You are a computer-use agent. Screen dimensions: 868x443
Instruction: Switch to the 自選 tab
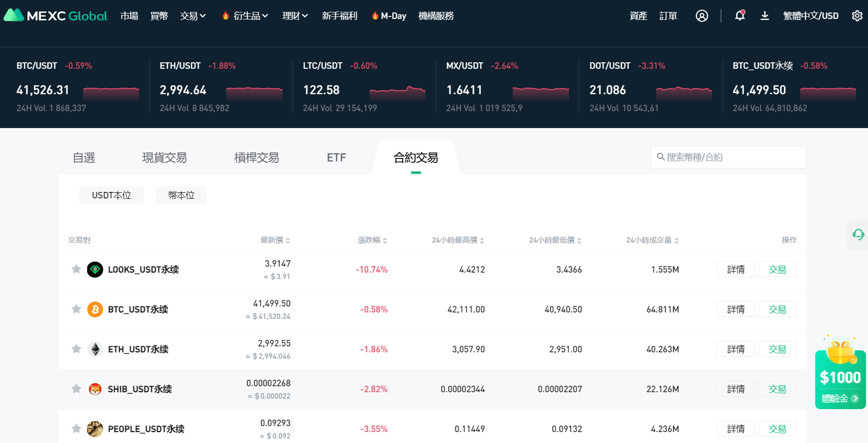pyautogui.click(x=84, y=158)
